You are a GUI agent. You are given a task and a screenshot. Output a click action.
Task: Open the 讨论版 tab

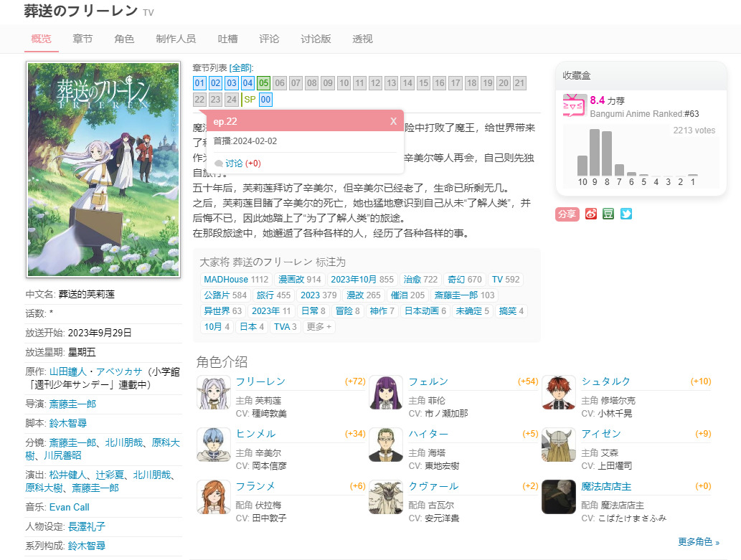tap(316, 39)
